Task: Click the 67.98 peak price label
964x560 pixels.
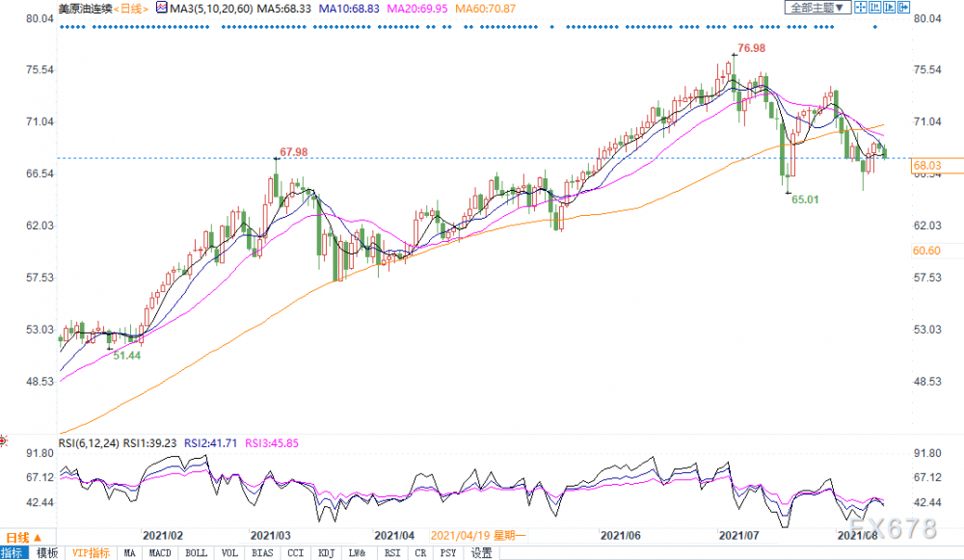Action: (293, 152)
